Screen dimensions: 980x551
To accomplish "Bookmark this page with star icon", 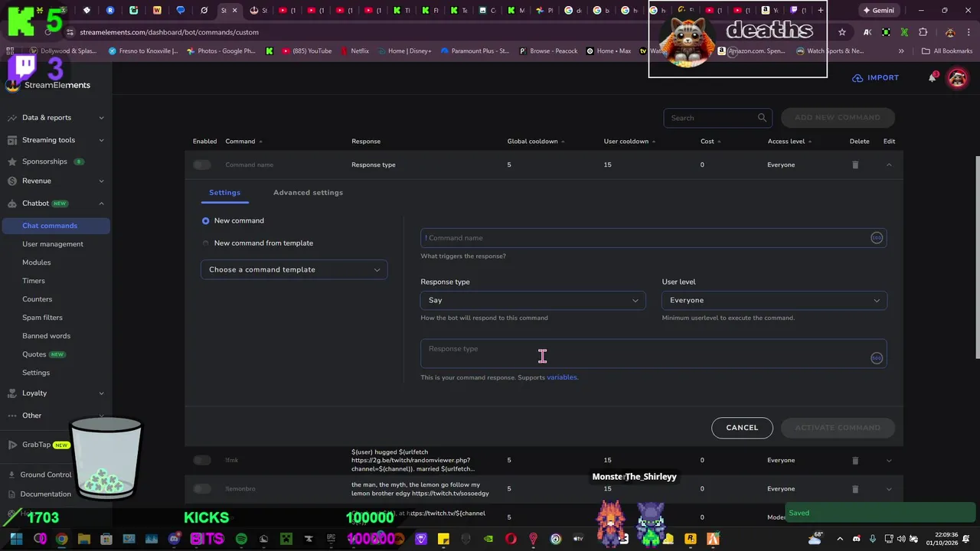I will coord(842,32).
